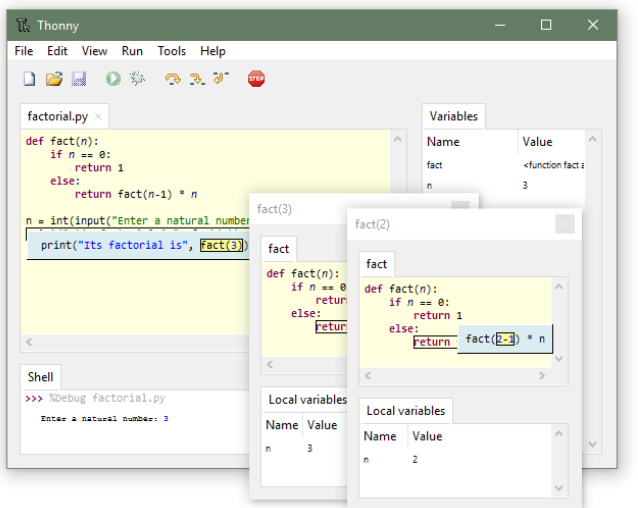Open the File menu
The image size is (638, 508).
pos(24,51)
